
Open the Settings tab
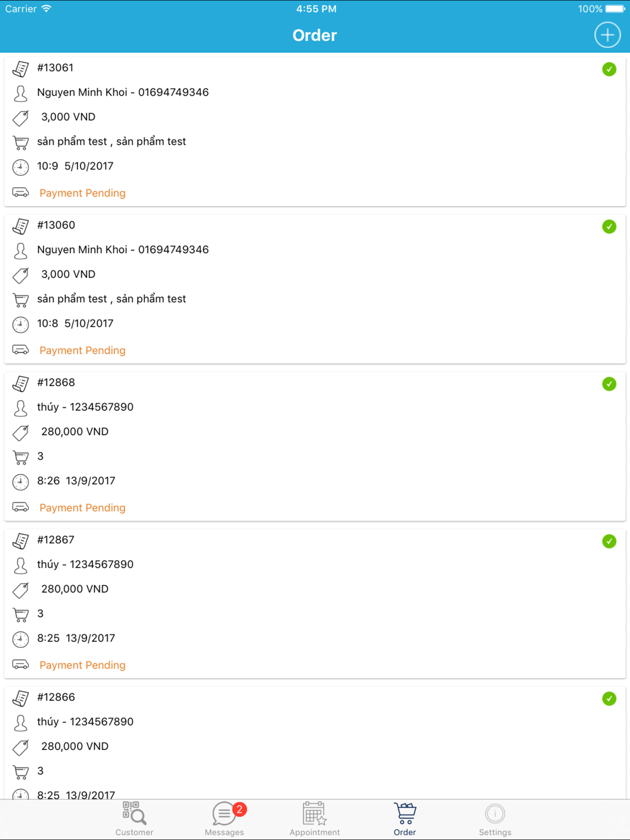[x=495, y=819]
